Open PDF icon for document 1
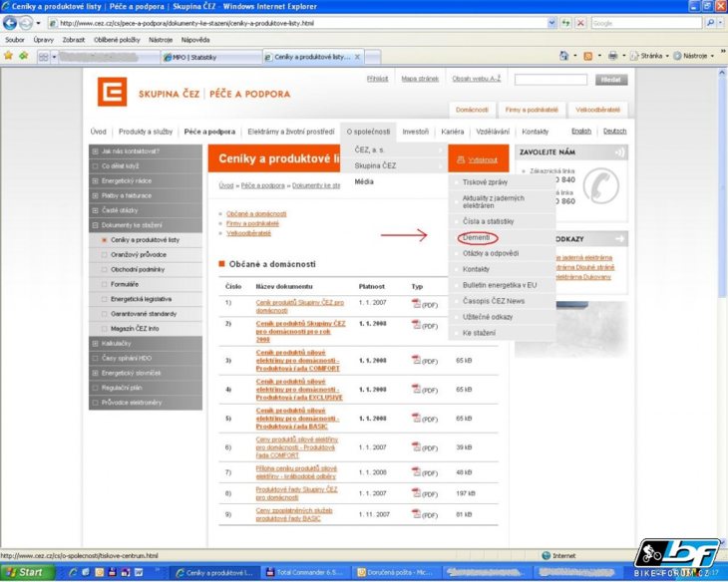 pyautogui.click(x=416, y=303)
